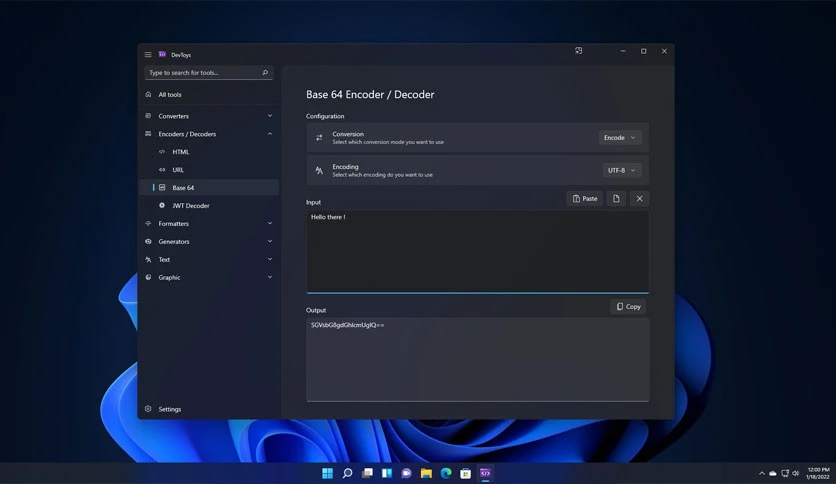This screenshot has width=836, height=484.
Task: Open the hamburger navigation menu
Action: click(148, 54)
